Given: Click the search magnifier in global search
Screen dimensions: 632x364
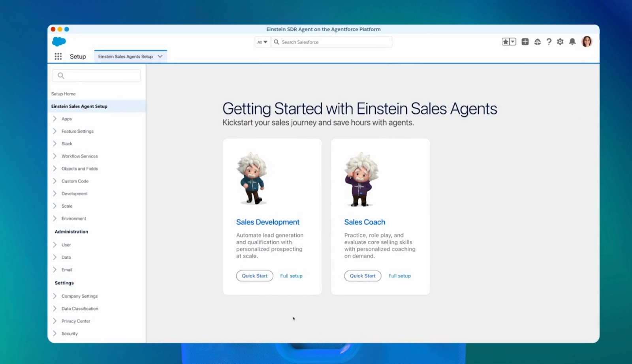Looking at the screenshot, I should (x=276, y=42).
